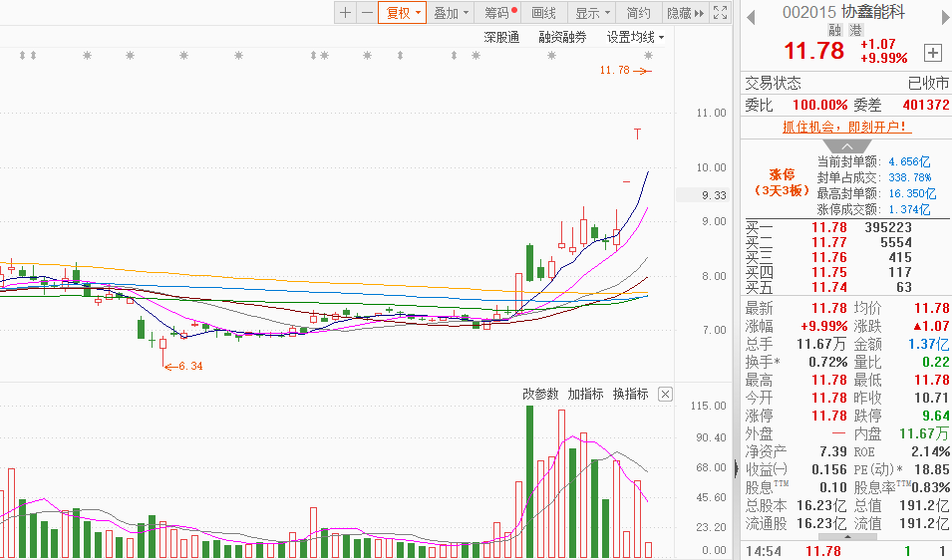
Task: Click 交易状态 已收市 status row
Action: [x=846, y=83]
